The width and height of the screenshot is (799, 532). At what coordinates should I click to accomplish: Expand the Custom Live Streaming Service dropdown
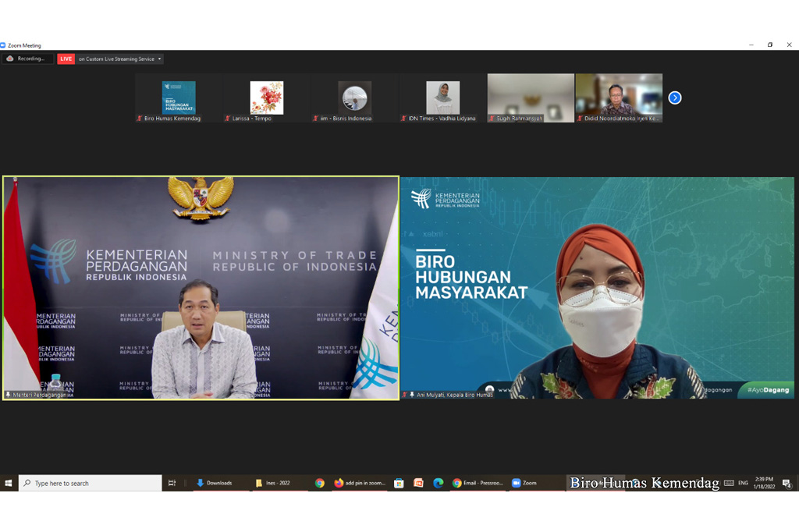coord(159,59)
